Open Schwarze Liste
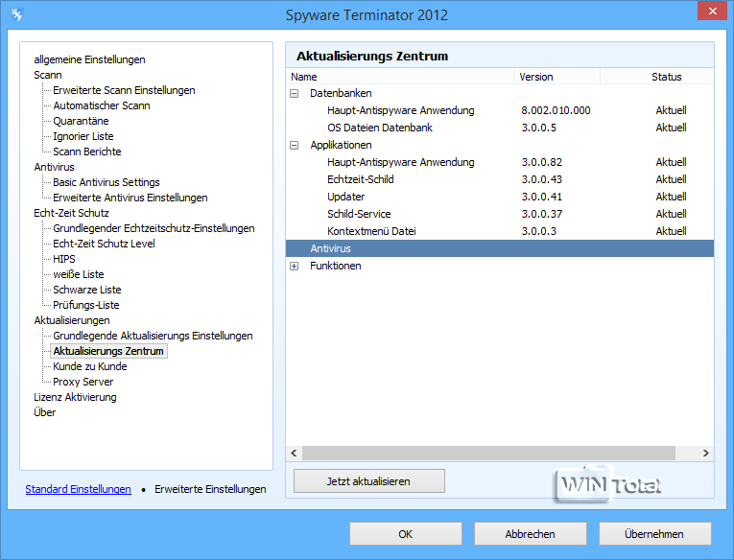The image size is (734, 560). [87, 290]
